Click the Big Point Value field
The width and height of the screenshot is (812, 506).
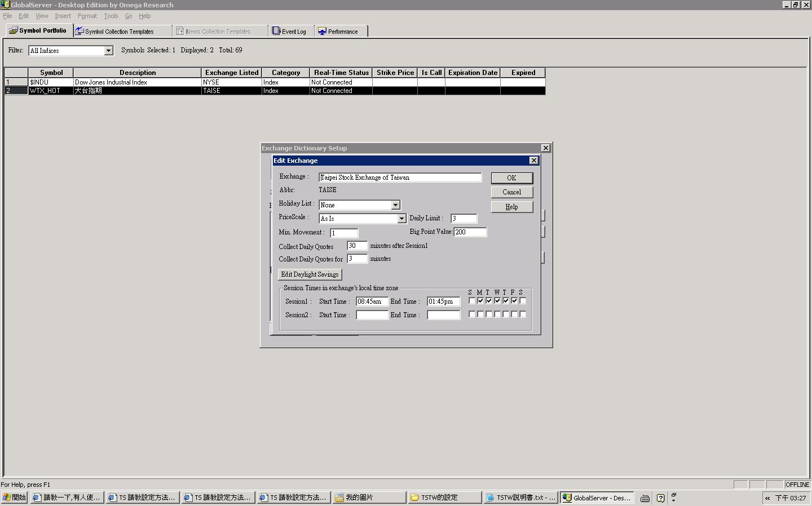pyautogui.click(x=470, y=232)
